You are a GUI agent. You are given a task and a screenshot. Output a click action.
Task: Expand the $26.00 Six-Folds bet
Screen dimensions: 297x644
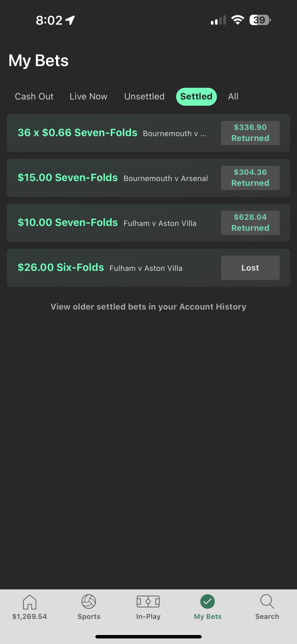tap(148, 268)
